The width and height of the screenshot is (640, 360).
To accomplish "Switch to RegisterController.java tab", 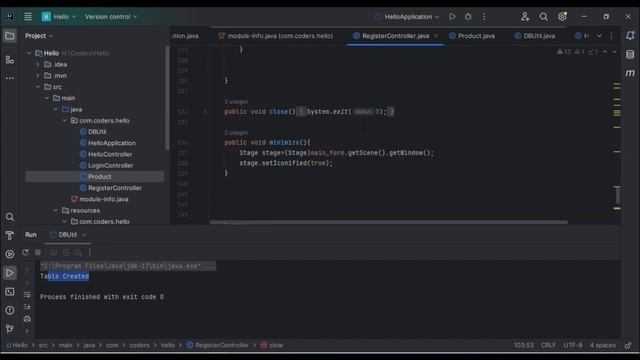I will click(395, 36).
